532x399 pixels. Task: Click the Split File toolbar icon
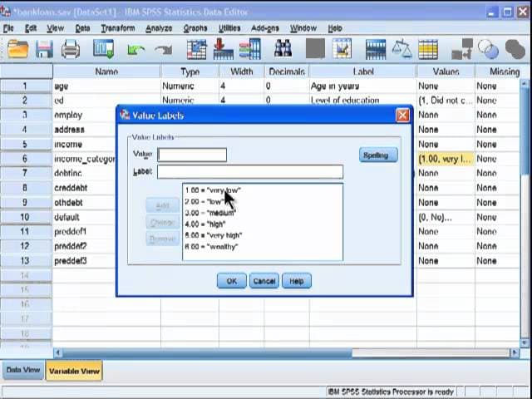click(376, 49)
